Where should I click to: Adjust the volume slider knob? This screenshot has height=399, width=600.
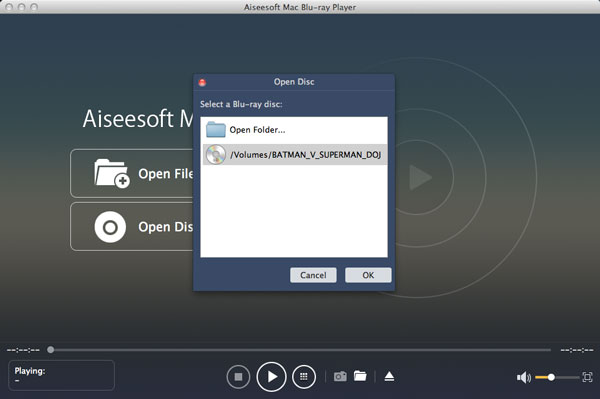pyautogui.click(x=551, y=377)
